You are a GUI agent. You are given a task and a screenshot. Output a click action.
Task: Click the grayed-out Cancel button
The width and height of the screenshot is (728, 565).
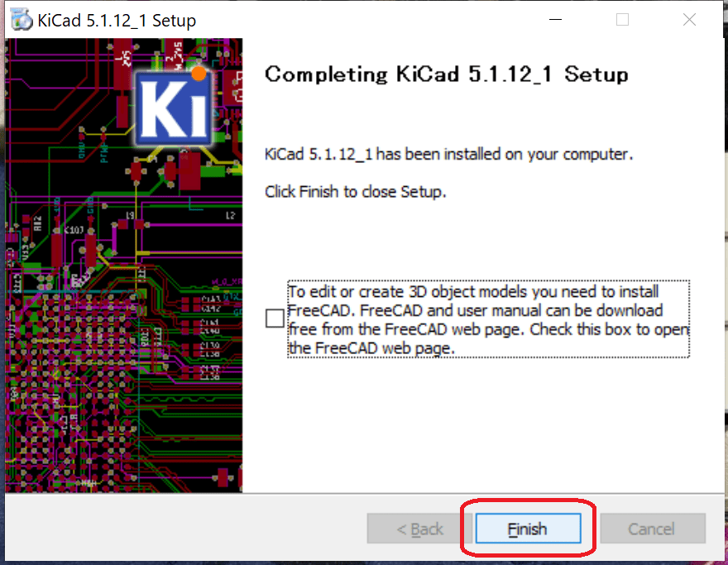click(x=653, y=529)
